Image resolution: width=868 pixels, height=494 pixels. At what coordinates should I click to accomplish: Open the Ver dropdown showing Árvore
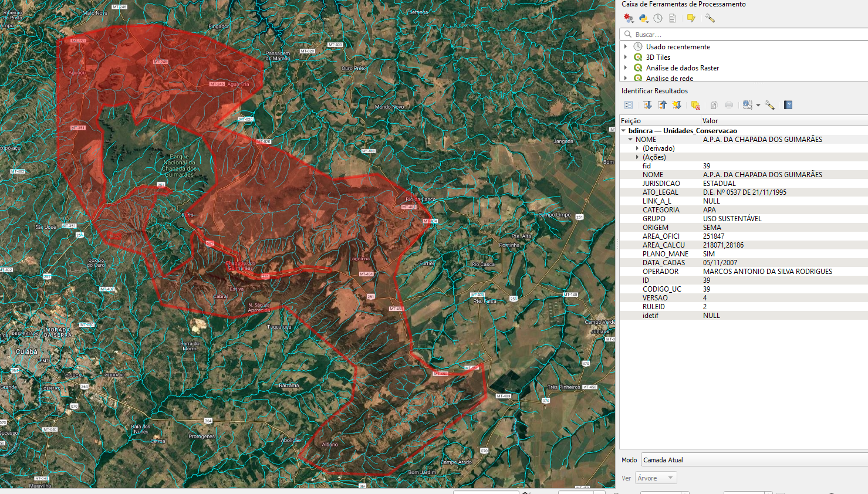tap(656, 478)
